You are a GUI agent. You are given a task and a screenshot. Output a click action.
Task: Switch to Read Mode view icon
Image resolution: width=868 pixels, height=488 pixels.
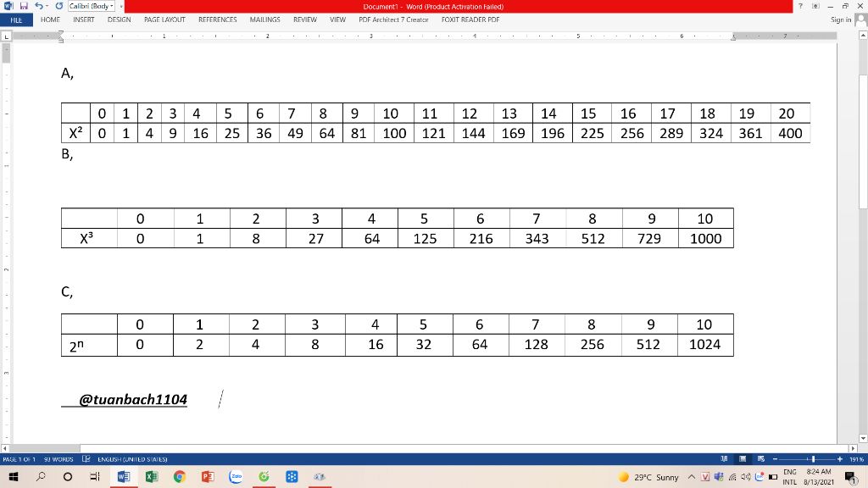click(724, 459)
